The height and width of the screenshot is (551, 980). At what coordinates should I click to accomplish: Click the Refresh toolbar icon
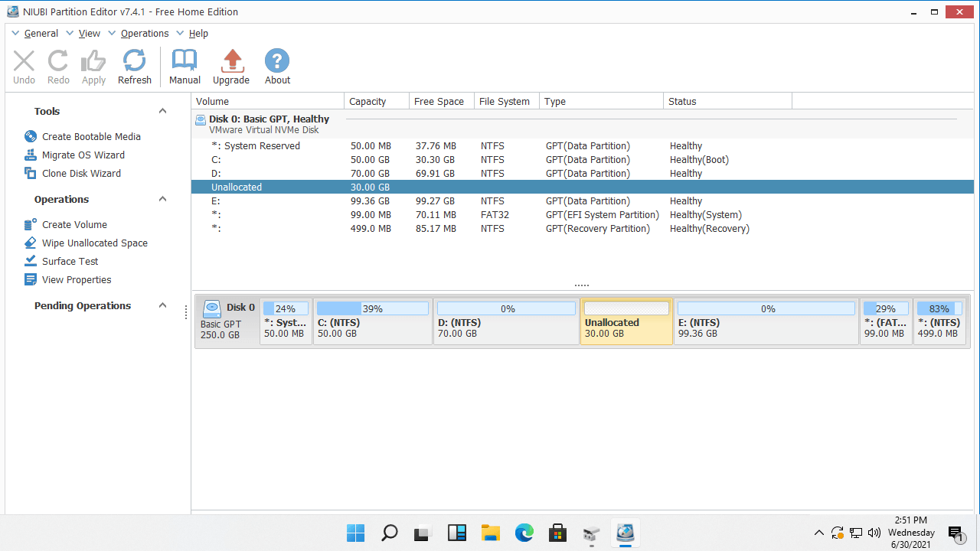coord(135,67)
